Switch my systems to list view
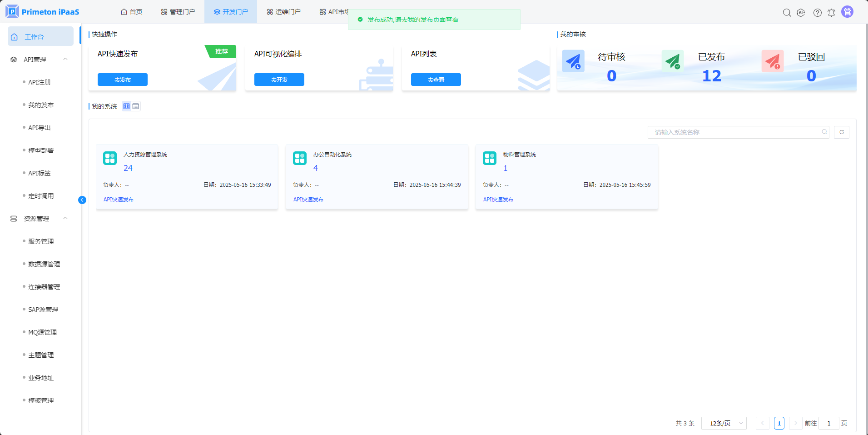This screenshot has width=868, height=435. pyautogui.click(x=136, y=106)
